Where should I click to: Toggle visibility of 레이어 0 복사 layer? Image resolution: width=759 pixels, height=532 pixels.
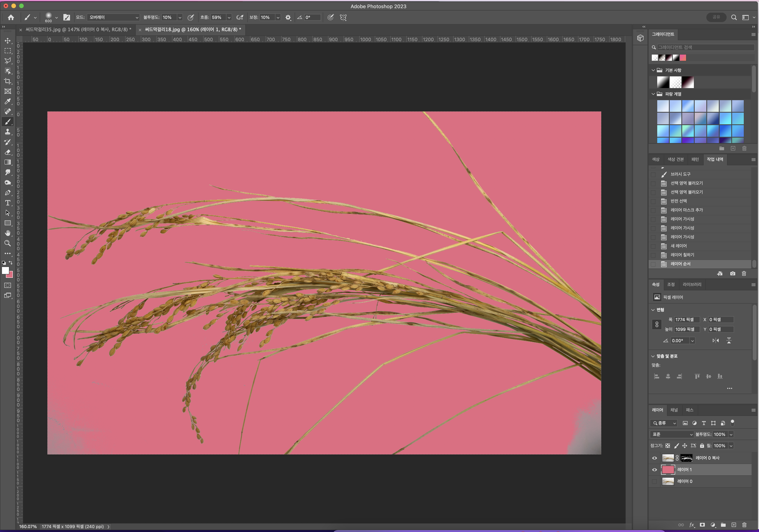pos(654,458)
